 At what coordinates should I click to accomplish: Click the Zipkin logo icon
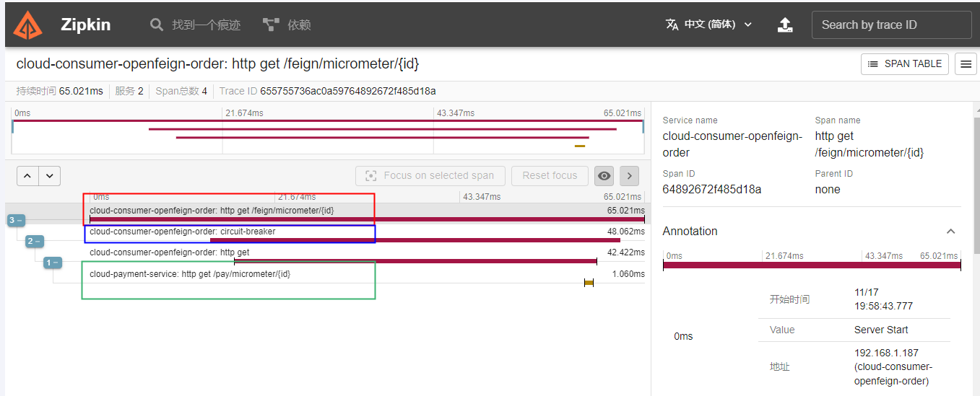coord(29,25)
